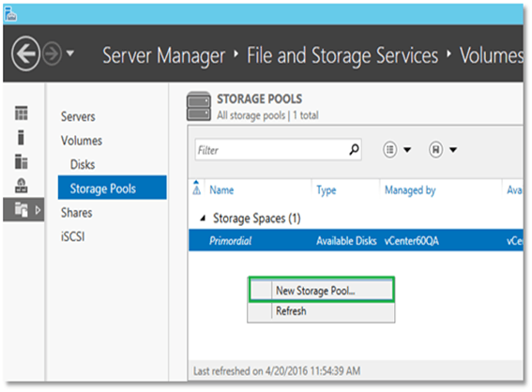Image resolution: width=532 pixels, height=392 pixels.
Task: Open the navigation history dropdown arrow
Action: [x=70, y=53]
